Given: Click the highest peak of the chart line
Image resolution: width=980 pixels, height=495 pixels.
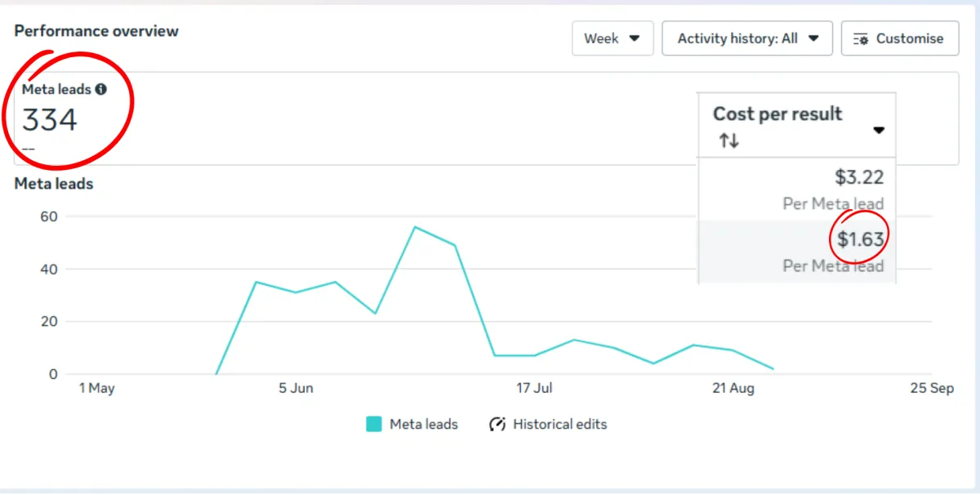Looking at the screenshot, I should click(415, 227).
